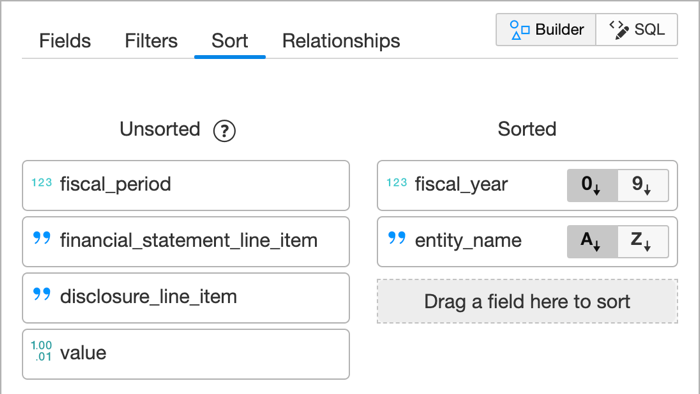The image size is (700, 394).
Task: Sort fiscal_year descending with 9 button
Action: point(643,185)
